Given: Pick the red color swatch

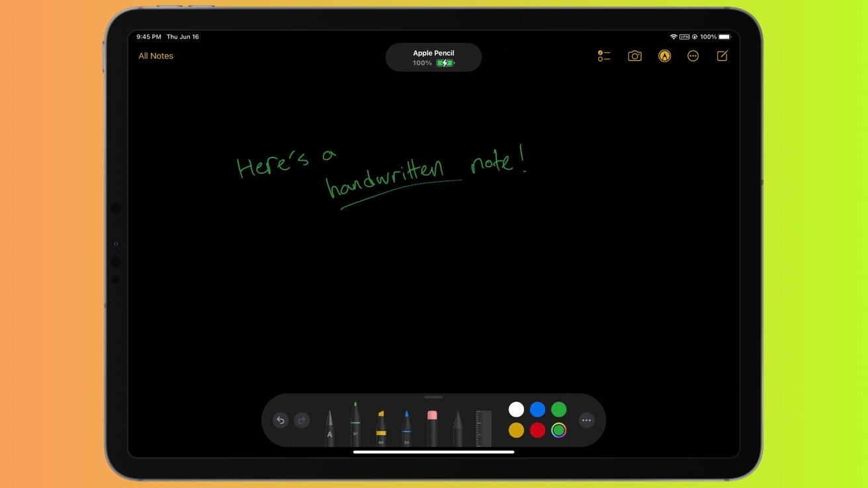Looking at the screenshot, I should [537, 430].
